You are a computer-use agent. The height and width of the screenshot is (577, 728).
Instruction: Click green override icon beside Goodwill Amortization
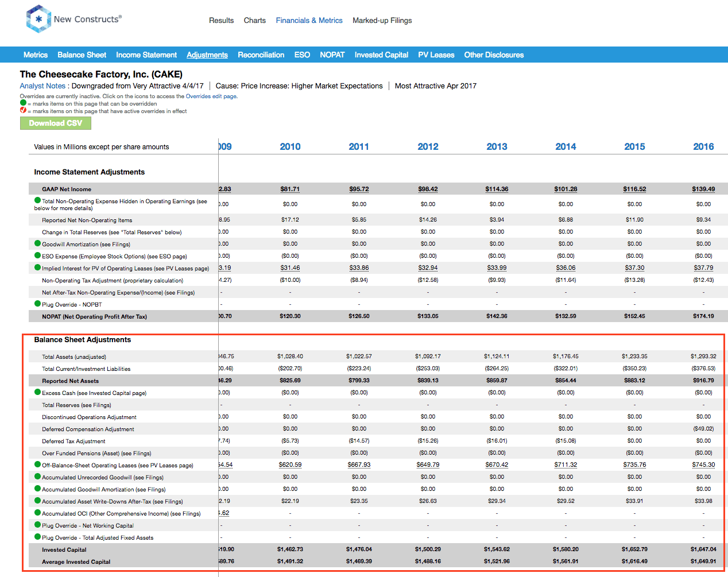[x=37, y=243]
